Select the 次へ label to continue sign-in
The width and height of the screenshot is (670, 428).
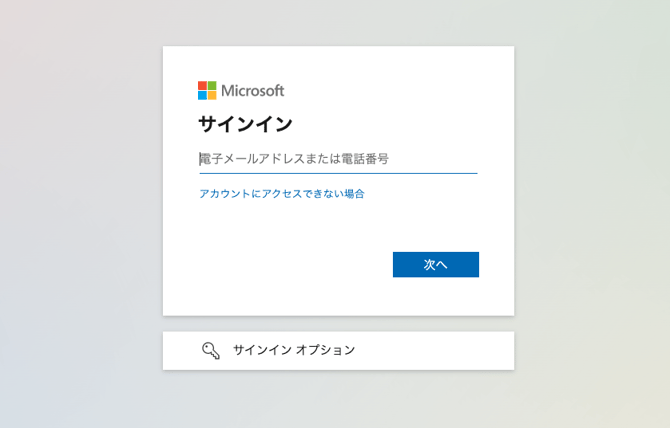point(436,265)
